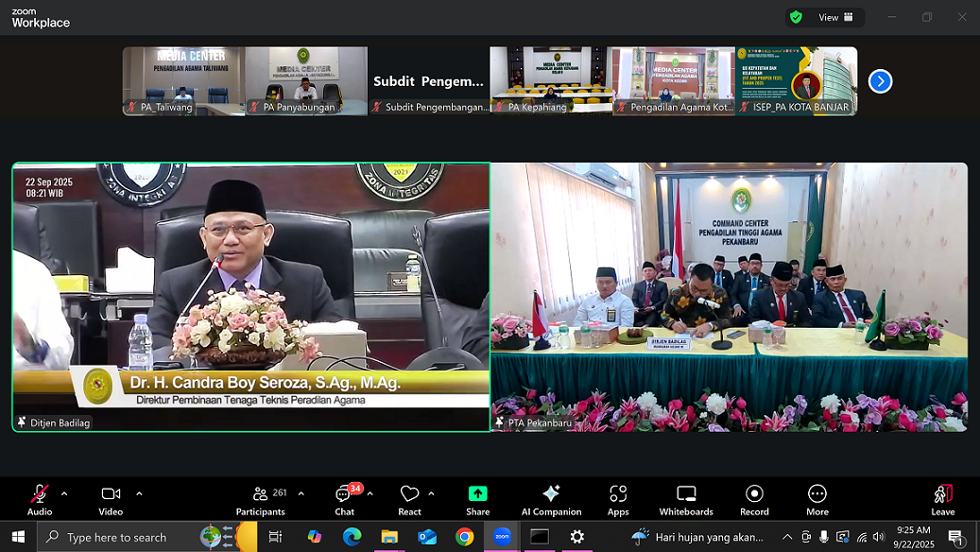Unmute the microphone using Audio button

[40, 498]
